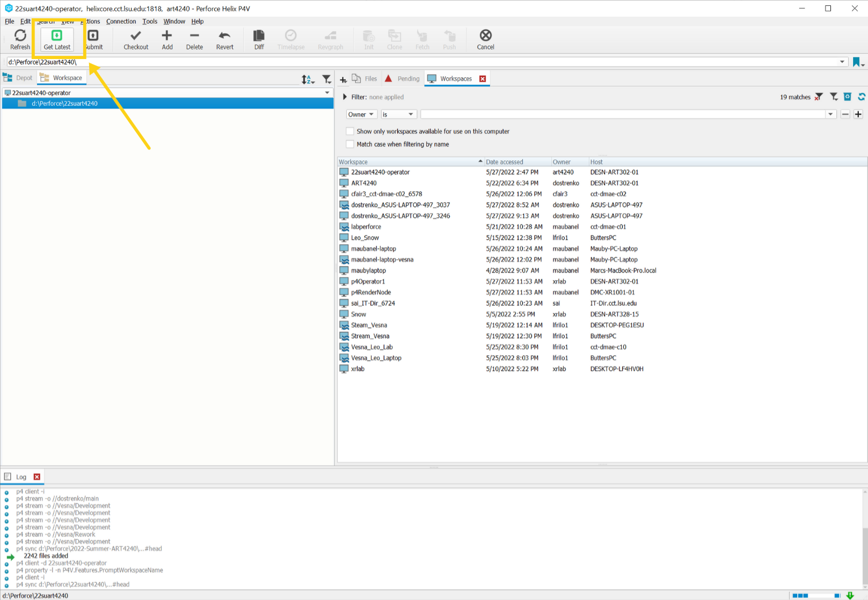Select the 22suart4240-operator workspace list row
This screenshot has height=600, width=868.
click(602, 172)
